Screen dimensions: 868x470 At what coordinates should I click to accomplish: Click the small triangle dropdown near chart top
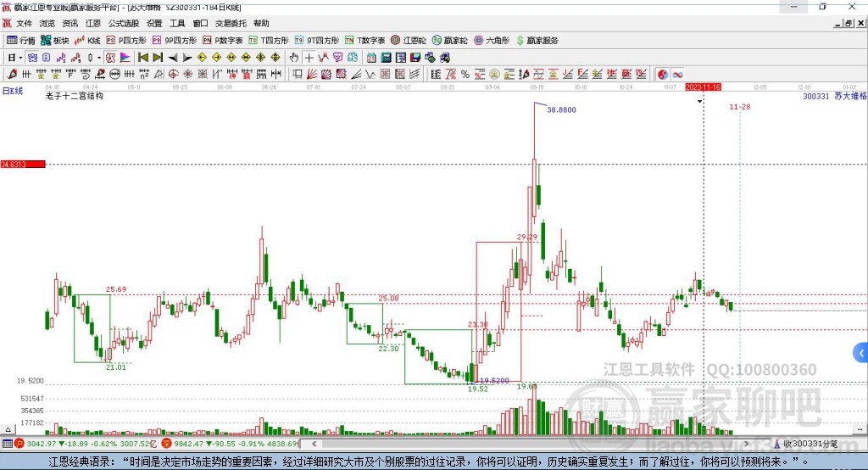coord(699,102)
